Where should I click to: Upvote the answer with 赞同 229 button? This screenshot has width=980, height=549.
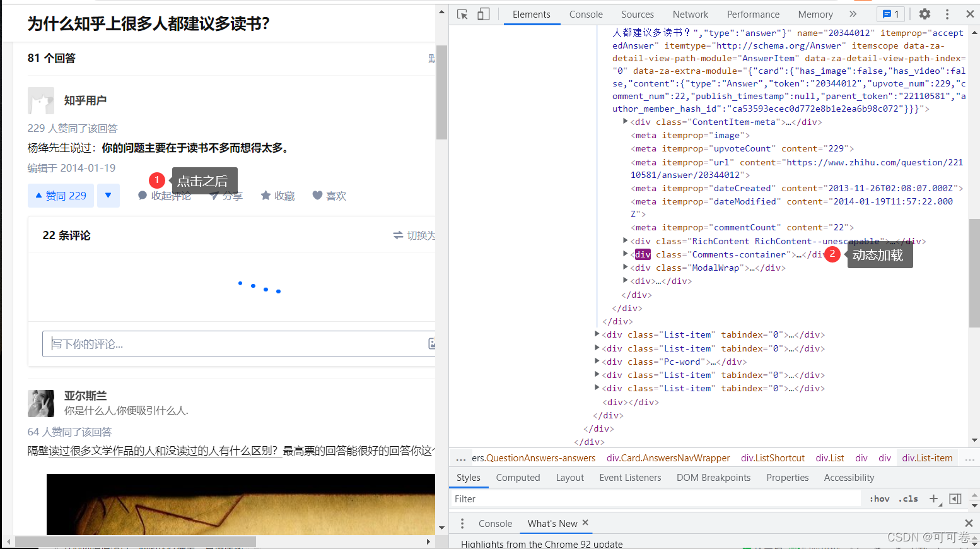(61, 196)
